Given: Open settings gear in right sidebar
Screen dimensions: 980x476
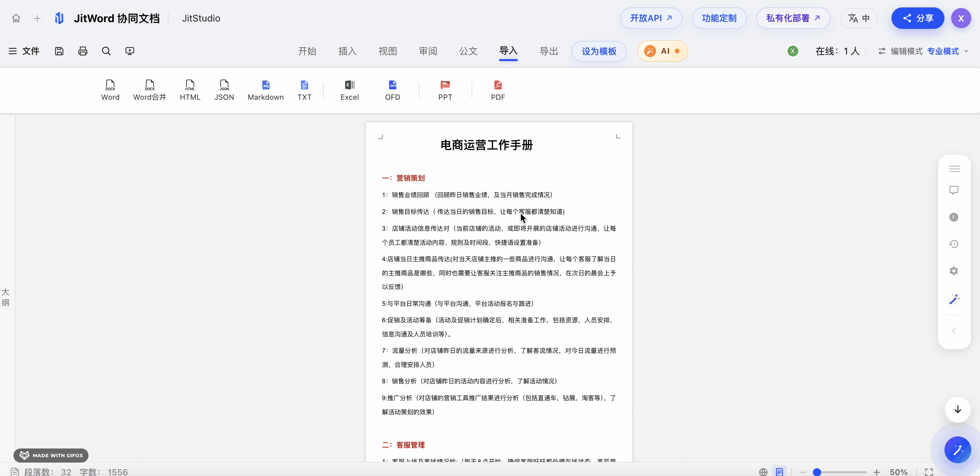Looking at the screenshot, I should tap(954, 271).
